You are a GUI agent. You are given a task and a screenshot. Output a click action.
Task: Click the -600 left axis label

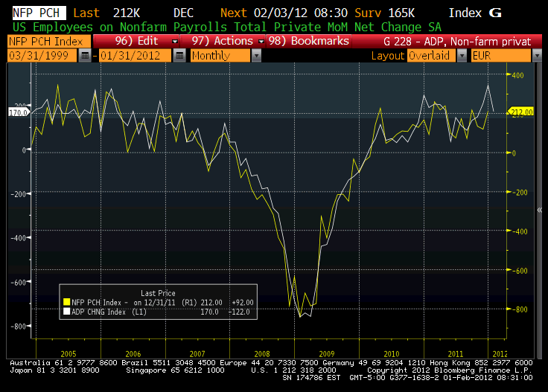(18, 282)
